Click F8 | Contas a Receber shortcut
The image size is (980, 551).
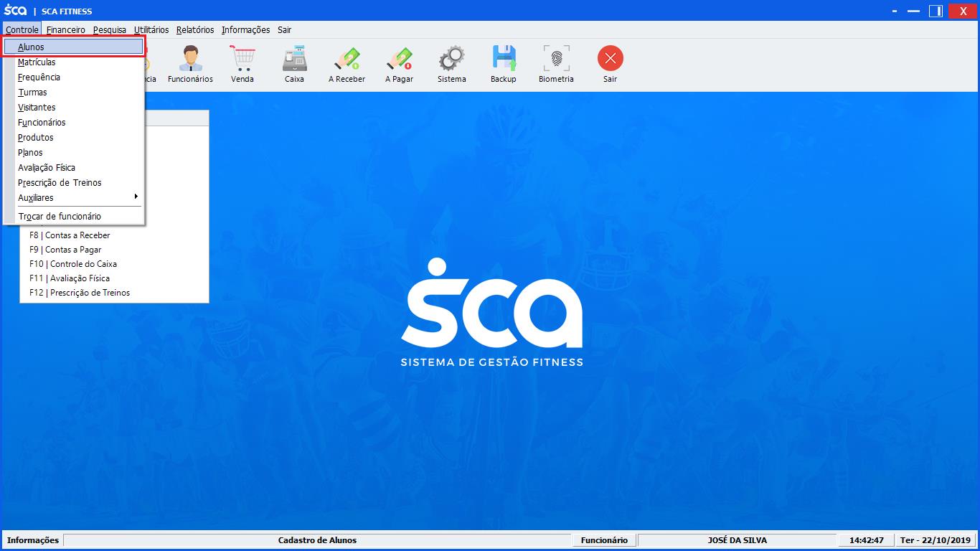(70, 235)
